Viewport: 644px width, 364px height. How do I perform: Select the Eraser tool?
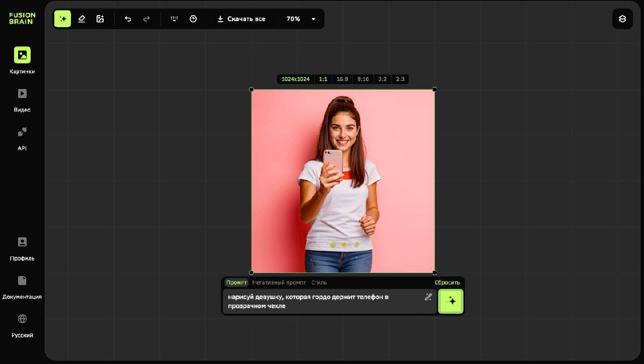82,19
